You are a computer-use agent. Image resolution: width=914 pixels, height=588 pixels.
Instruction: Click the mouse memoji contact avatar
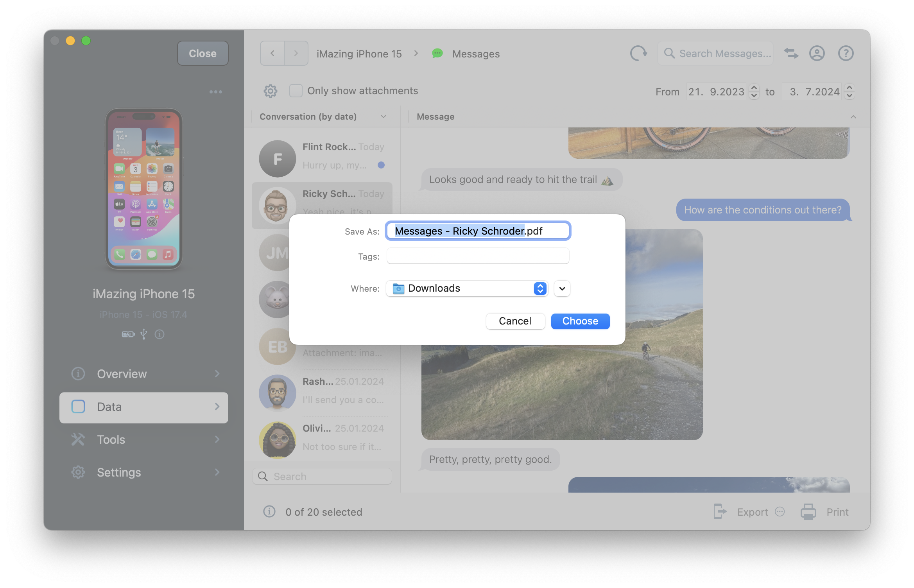275,299
